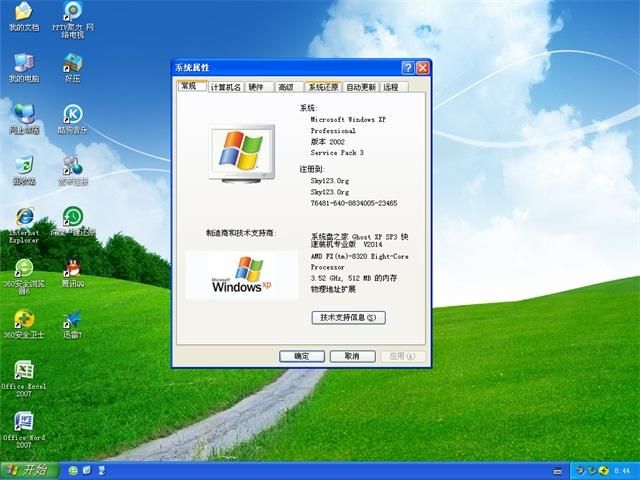Launch the 迅雷7 download shortcut
This screenshot has width=640, height=480.
[x=73, y=325]
